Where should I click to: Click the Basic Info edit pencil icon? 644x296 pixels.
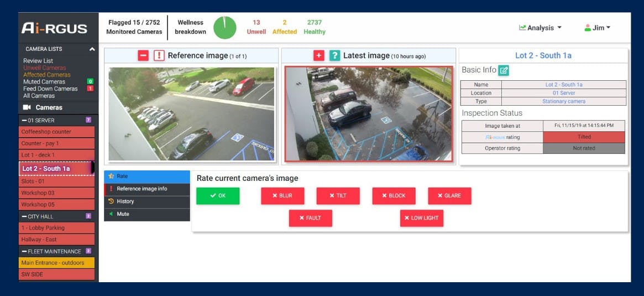coord(504,70)
